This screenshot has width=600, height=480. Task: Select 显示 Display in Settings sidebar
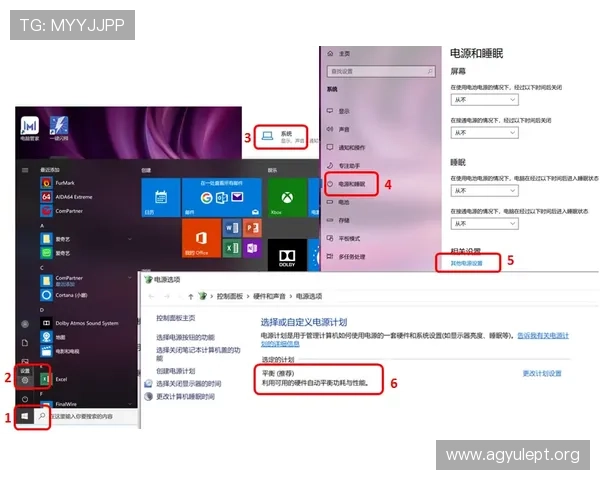338,111
